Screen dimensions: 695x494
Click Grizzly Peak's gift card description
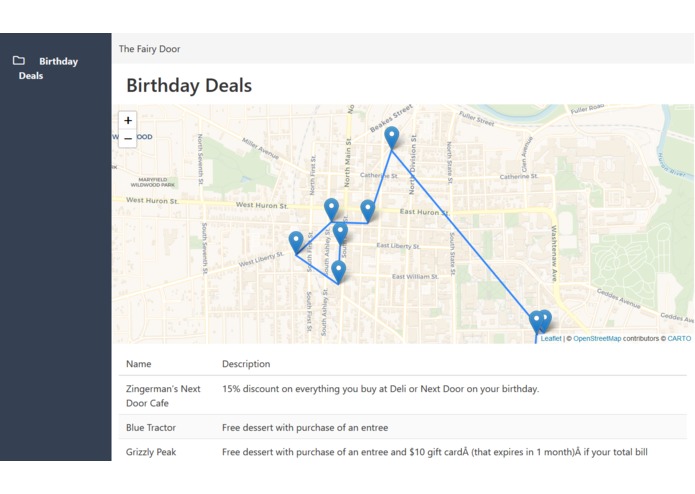tap(434, 452)
